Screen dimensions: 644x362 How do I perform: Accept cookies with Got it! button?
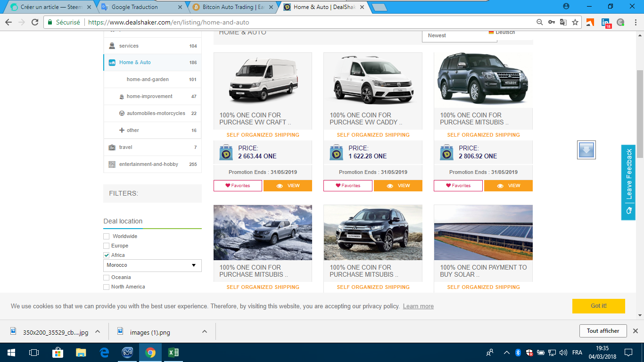tap(598, 306)
